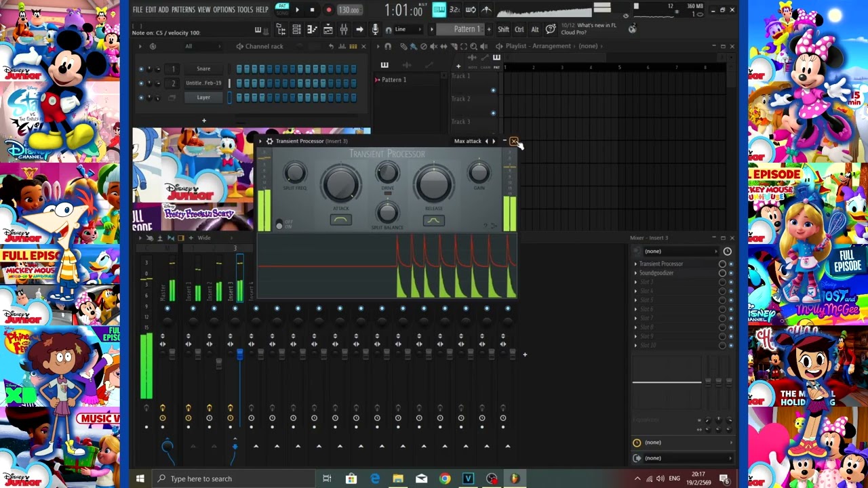Expand the Soundgoodizer effect slot arrow

coord(636,273)
